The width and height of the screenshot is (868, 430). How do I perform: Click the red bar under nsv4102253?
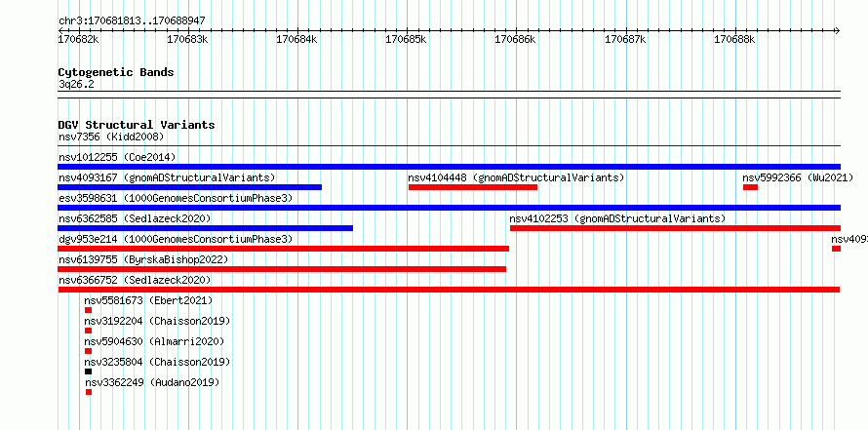[675, 228]
